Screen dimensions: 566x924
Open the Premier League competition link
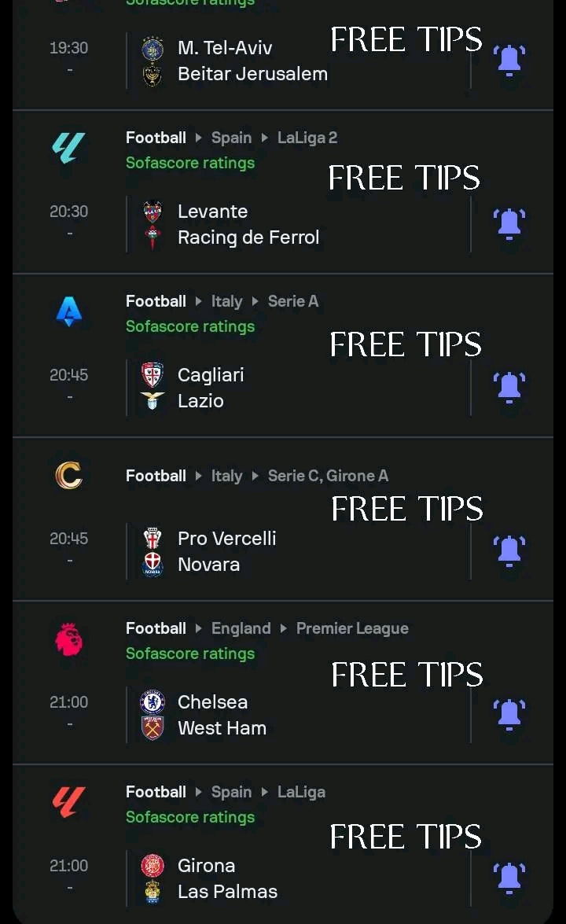pos(352,628)
